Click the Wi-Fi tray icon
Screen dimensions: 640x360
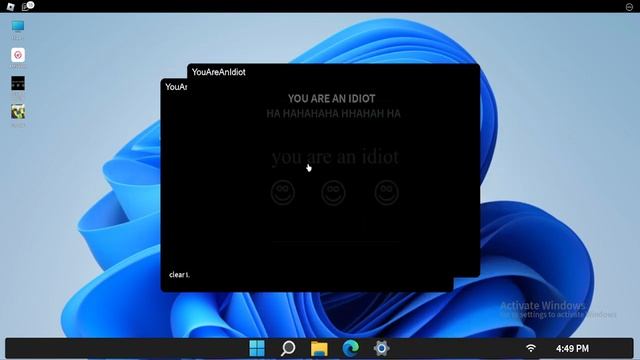(x=531, y=348)
